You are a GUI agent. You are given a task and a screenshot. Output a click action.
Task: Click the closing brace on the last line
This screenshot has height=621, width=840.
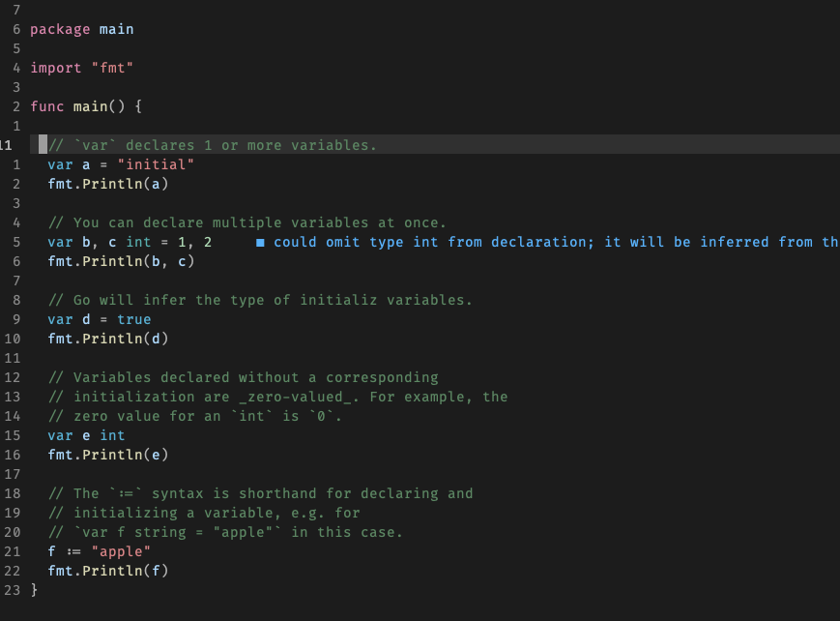(35, 590)
